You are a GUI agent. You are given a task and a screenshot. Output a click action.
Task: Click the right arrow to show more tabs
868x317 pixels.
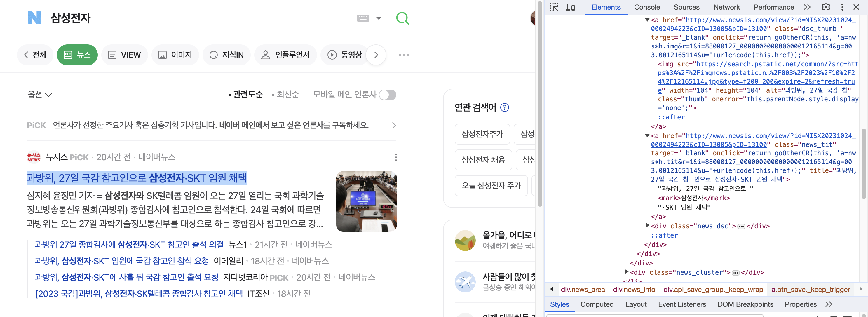tap(376, 55)
